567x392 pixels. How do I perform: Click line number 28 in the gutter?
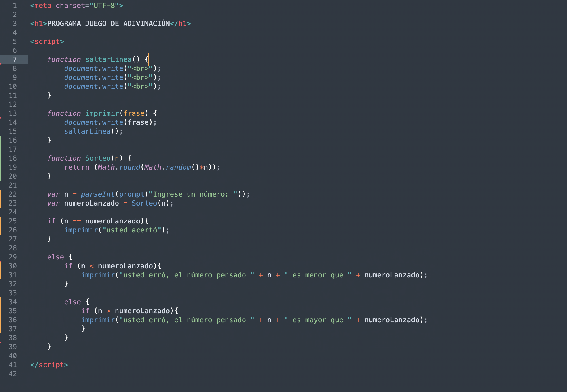13,248
